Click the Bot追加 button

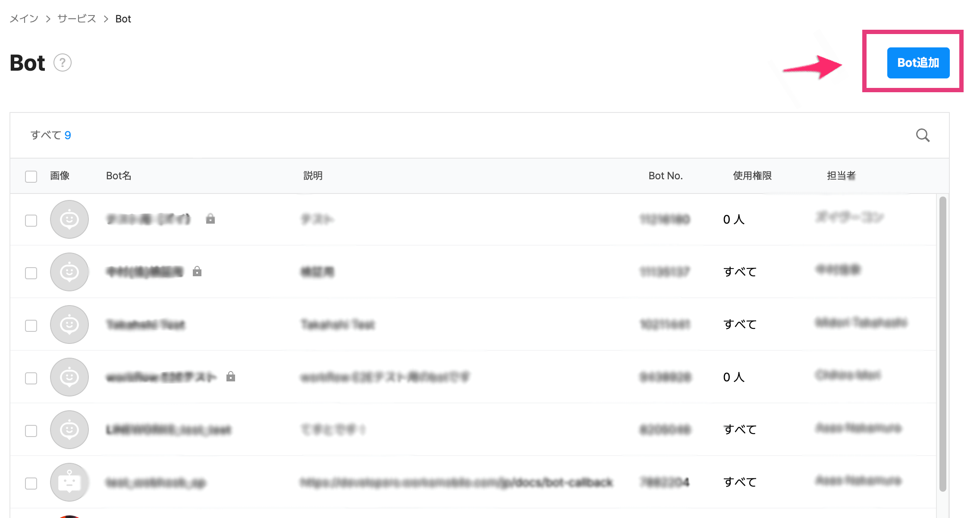pos(918,63)
